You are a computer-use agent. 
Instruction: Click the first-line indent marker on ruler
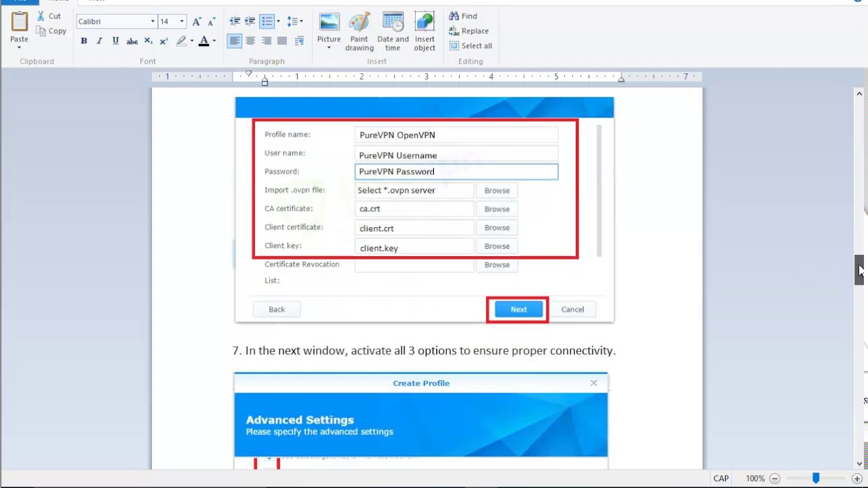[249, 73]
